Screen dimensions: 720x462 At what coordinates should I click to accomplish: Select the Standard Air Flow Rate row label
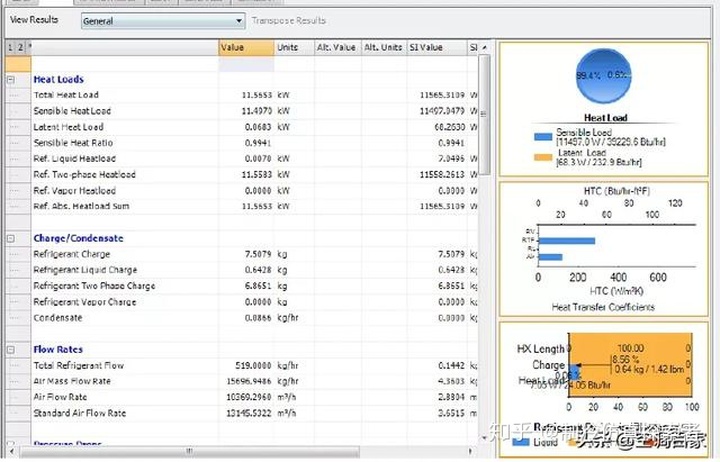pyautogui.click(x=79, y=413)
